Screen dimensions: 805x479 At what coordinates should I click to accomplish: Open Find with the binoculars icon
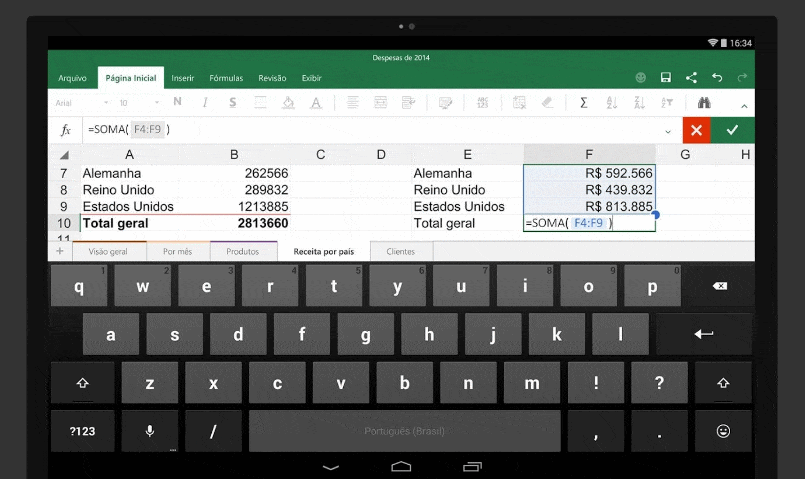(x=704, y=102)
